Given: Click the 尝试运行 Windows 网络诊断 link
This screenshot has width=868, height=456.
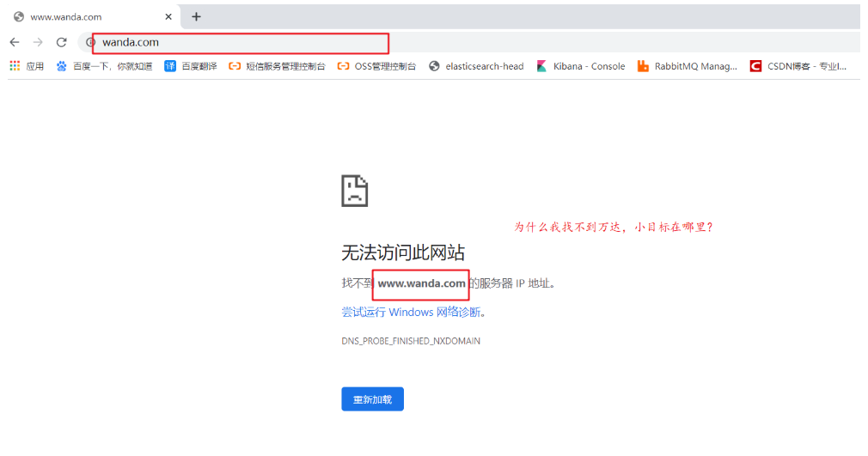Looking at the screenshot, I should (411, 312).
